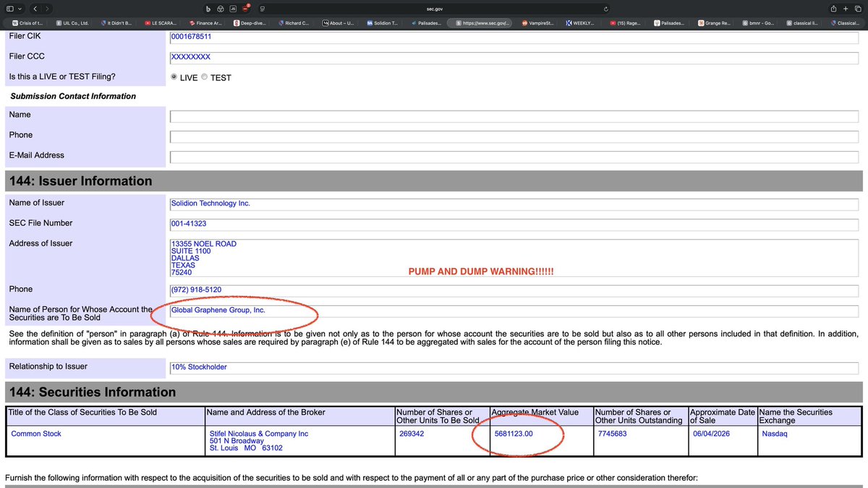Switch to the 'Grange Re...' tab

pos(714,23)
